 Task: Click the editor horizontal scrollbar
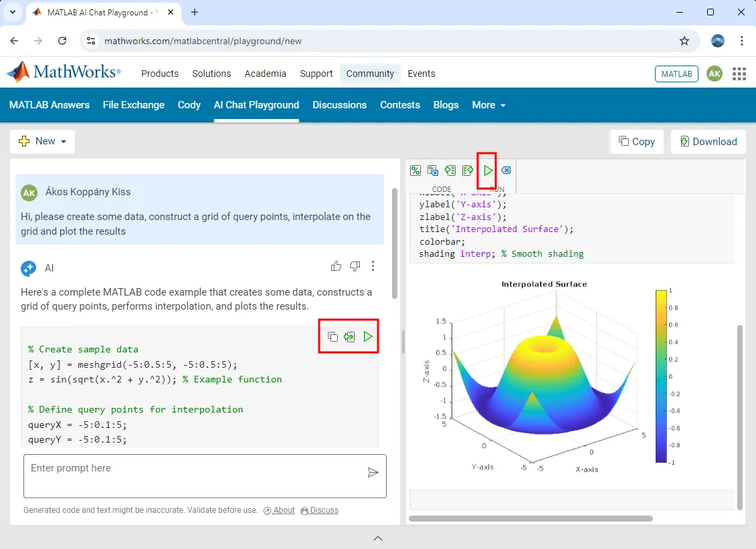point(531,519)
